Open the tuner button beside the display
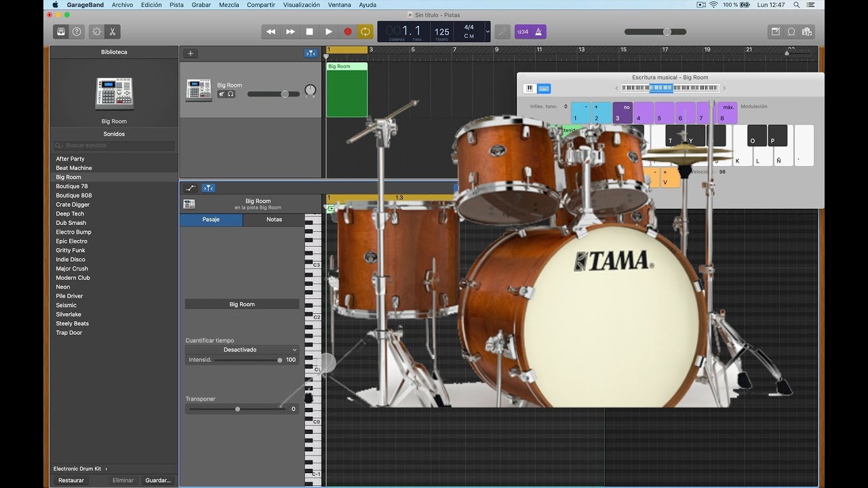Screen dimensions: 868x488 502,32
